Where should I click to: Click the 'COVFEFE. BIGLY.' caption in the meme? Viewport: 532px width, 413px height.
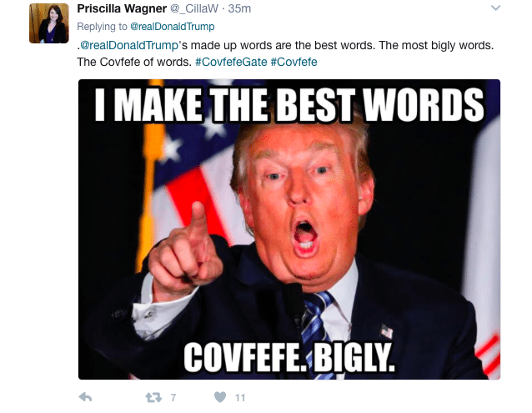(289, 357)
